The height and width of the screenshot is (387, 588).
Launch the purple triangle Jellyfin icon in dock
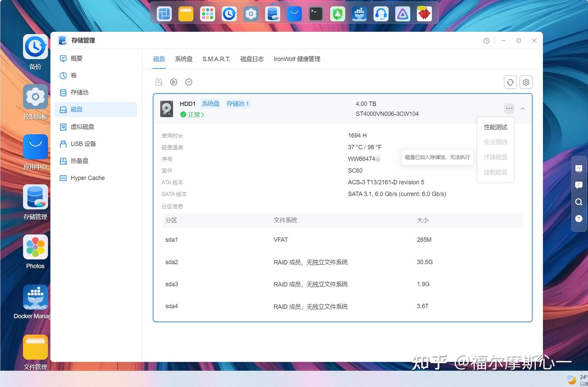(402, 14)
